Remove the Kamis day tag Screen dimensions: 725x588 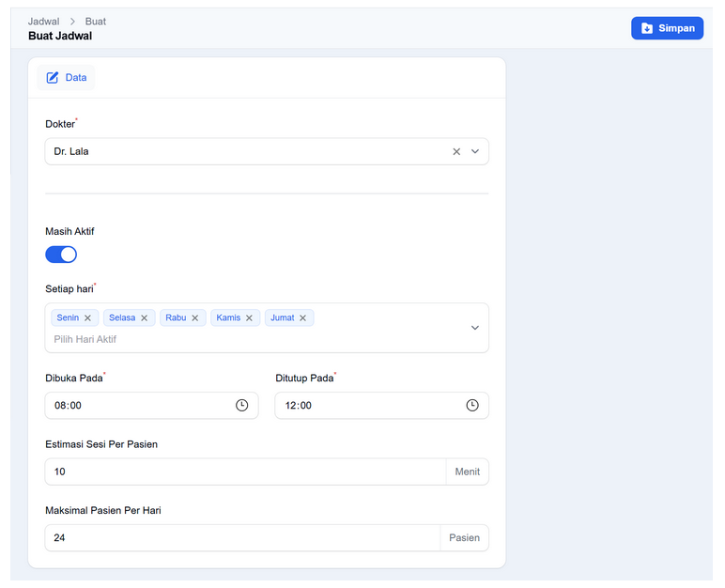[x=249, y=317]
